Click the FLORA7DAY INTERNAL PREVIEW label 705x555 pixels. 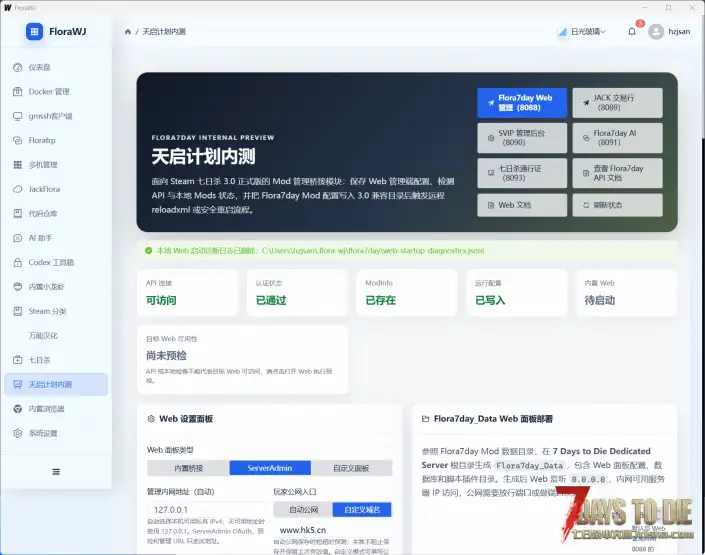(213, 138)
